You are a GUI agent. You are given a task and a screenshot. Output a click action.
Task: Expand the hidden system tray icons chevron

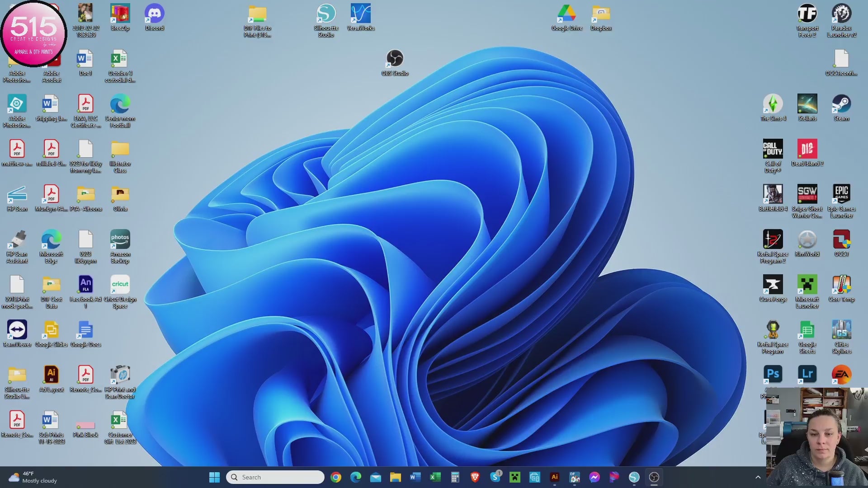(758, 477)
